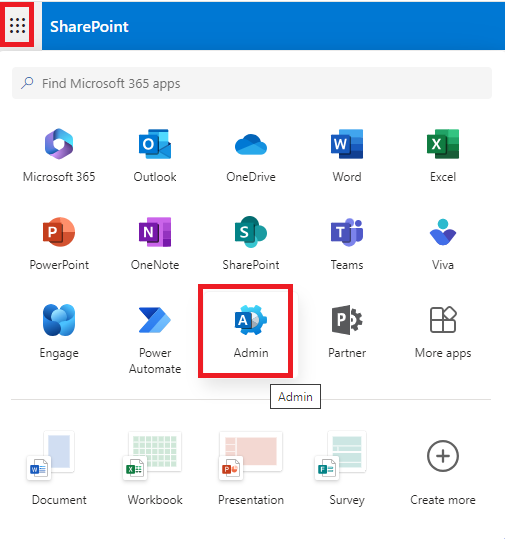Open the Engage app icon
The image size is (505, 539).
point(59,320)
